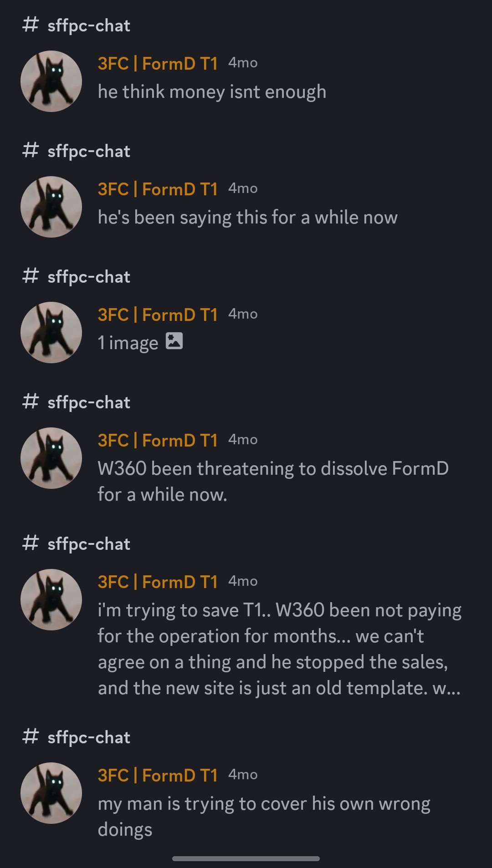Tap the "he's been saying this for a while now" text

coord(247,218)
